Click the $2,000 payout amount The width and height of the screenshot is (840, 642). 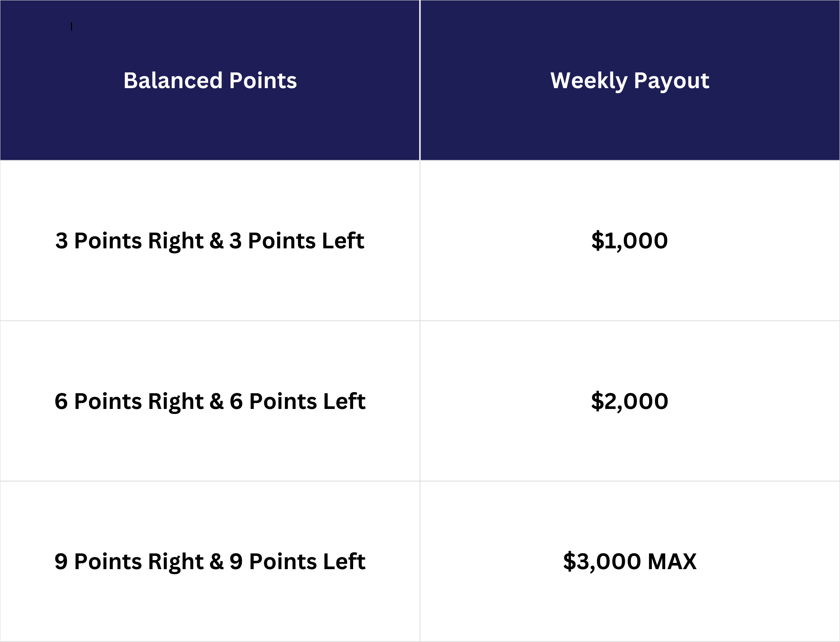tap(630, 401)
